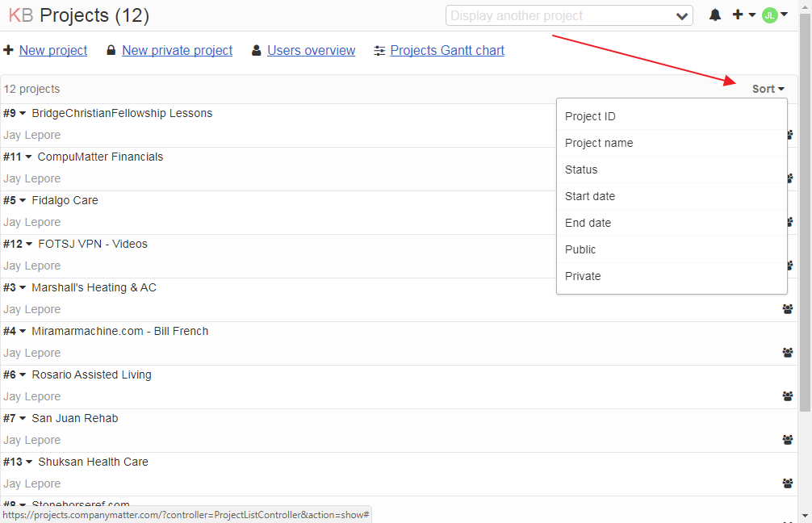812x523 pixels.
Task: Click the lock icon beside New private project
Action: 111,50
